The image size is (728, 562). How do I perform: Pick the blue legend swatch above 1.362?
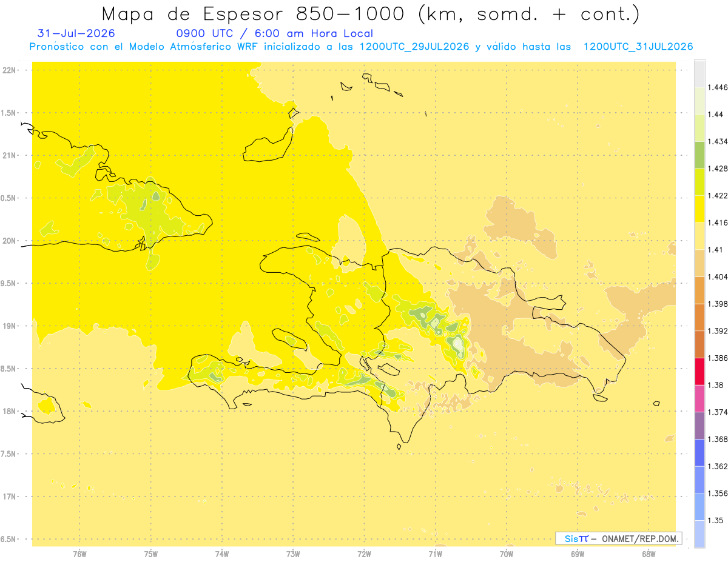699,452
